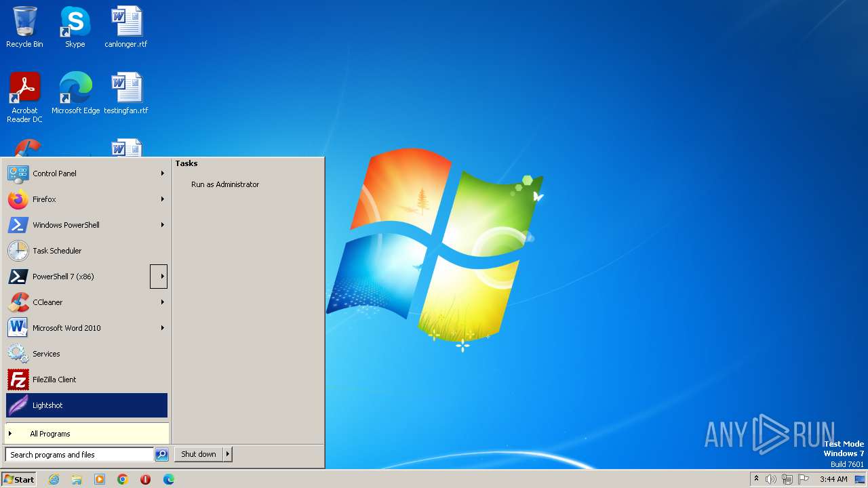The height and width of the screenshot is (488, 868).
Task: Launch Firefox from the Start menu
Action: tap(87, 199)
